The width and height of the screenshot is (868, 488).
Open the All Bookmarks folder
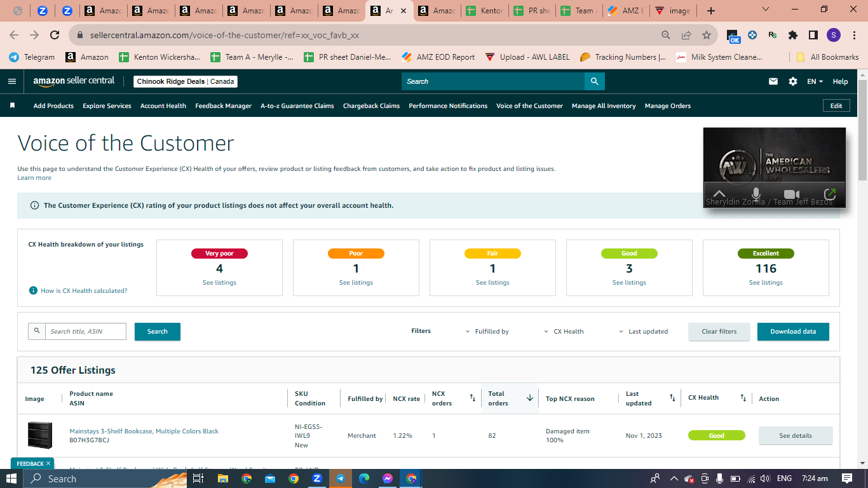[x=827, y=57]
